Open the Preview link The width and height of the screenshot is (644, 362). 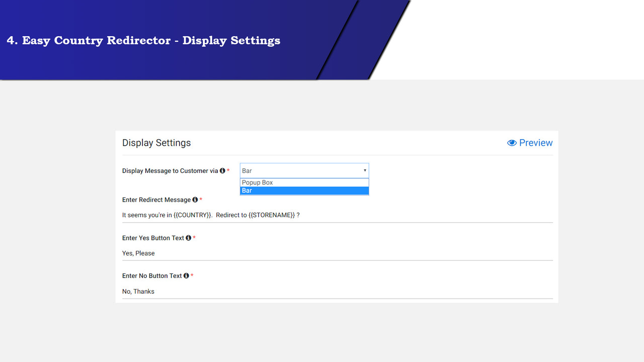click(x=536, y=143)
